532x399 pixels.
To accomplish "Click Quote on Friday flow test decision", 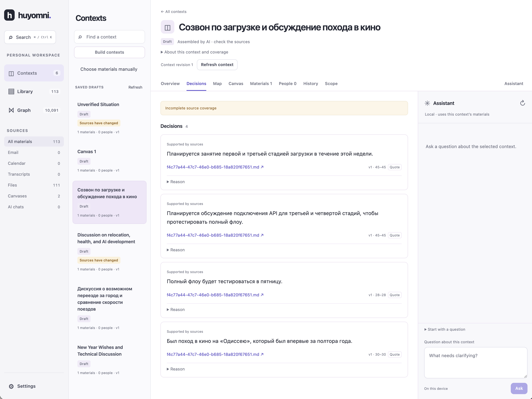I will pyautogui.click(x=394, y=295).
